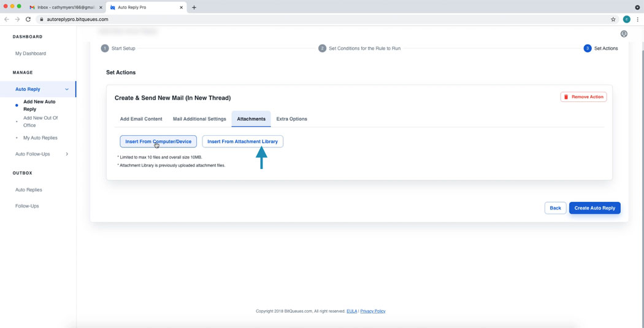Go to step 1 Start Setup
Viewport: 644px width, 328px height.
(x=118, y=48)
